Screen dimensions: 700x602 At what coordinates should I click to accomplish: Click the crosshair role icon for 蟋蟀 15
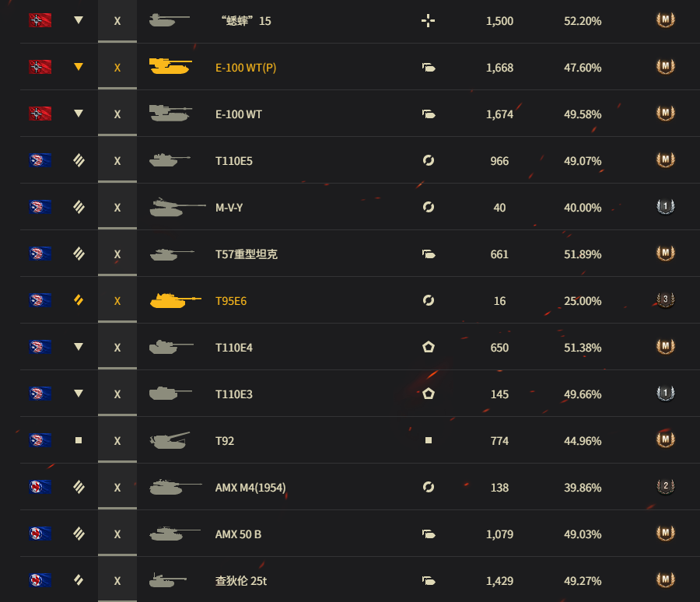(428, 20)
